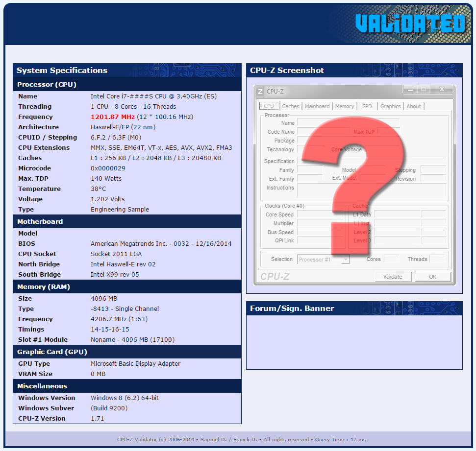The height and width of the screenshot is (451, 476).
Task: Click the Forum/Sign. Banner header
Action: [354, 309]
